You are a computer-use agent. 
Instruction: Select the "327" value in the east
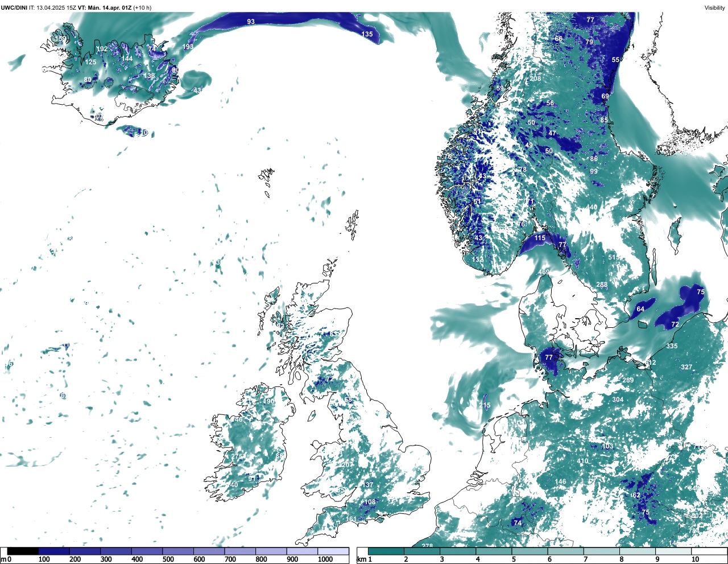coord(686,367)
